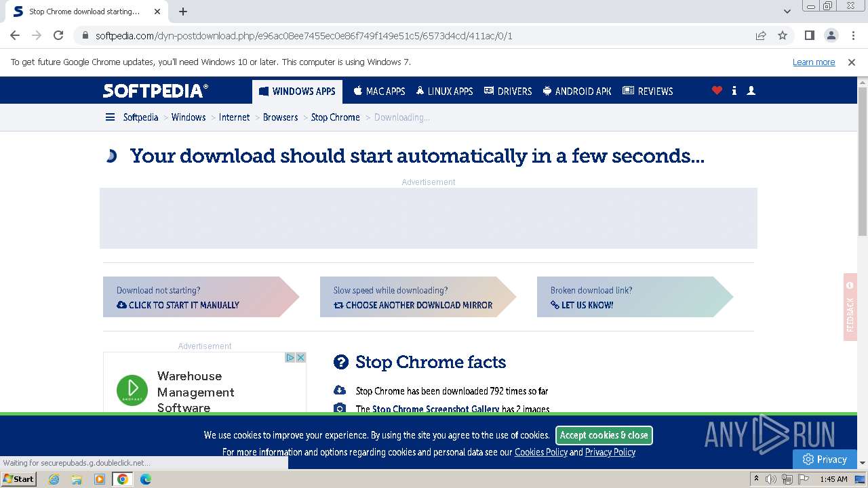Bookmark this page with the star icon
Image resolution: width=868 pixels, height=488 pixels.
[783, 35]
